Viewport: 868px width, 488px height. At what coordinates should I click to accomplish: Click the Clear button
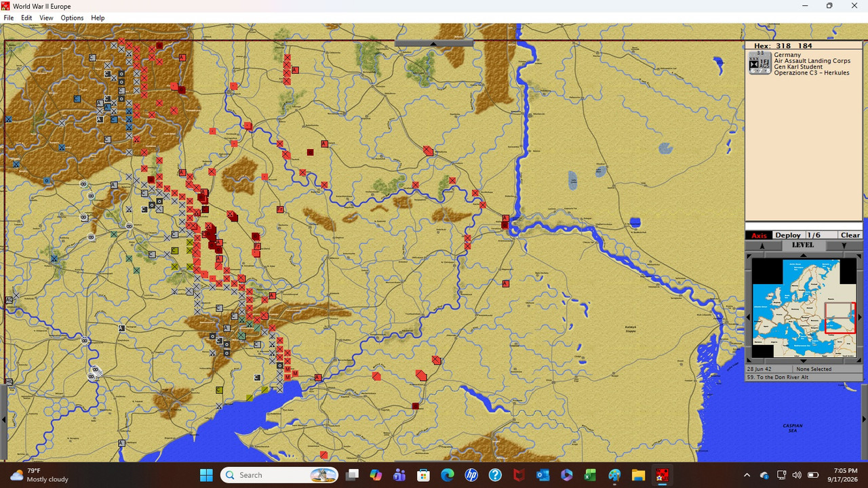tap(850, 235)
